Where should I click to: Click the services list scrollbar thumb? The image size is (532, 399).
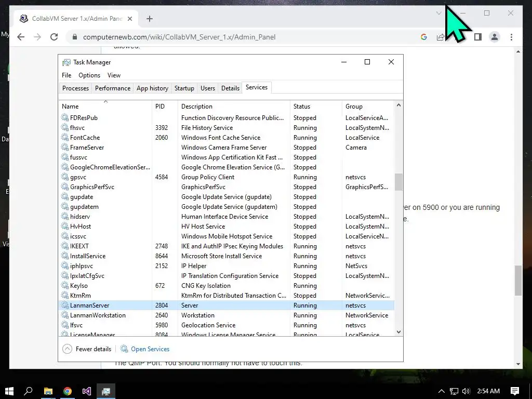(x=398, y=182)
